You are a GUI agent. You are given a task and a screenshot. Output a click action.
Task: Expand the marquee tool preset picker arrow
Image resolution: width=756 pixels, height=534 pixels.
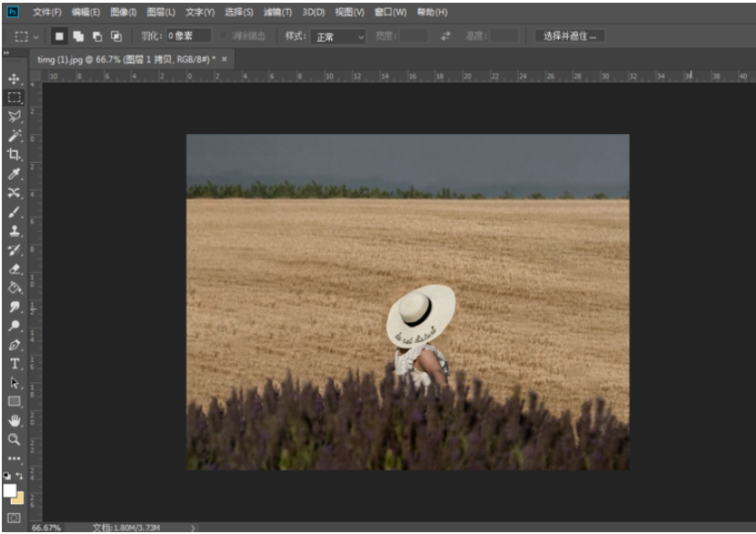click(36, 37)
